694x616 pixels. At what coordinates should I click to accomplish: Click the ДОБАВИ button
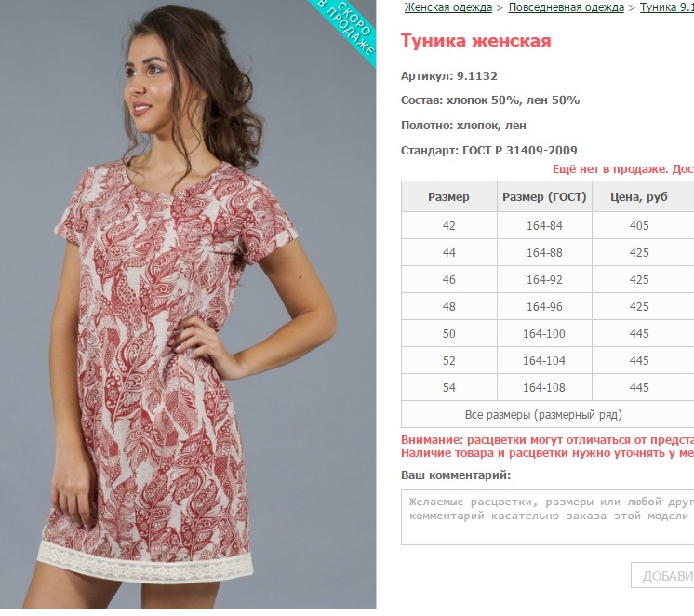click(662, 575)
